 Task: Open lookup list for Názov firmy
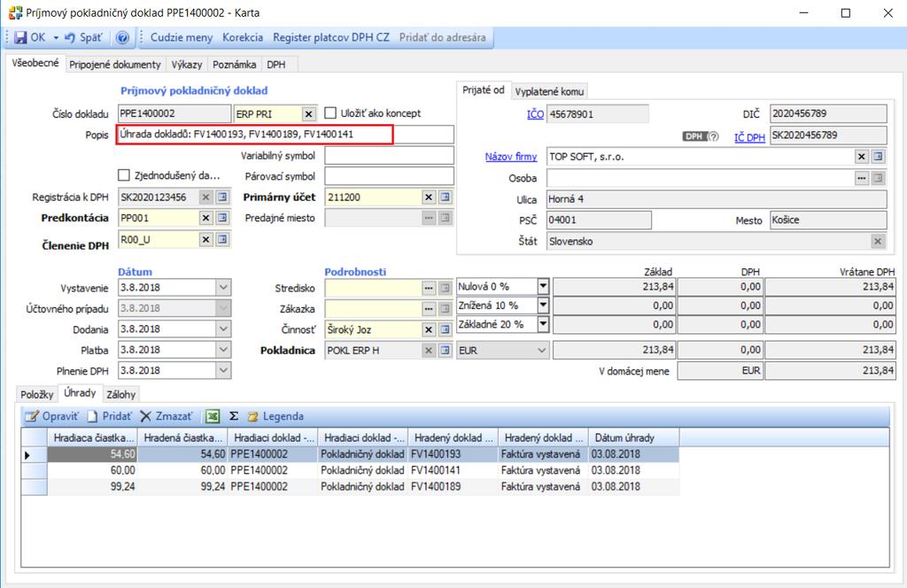(x=878, y=157)
